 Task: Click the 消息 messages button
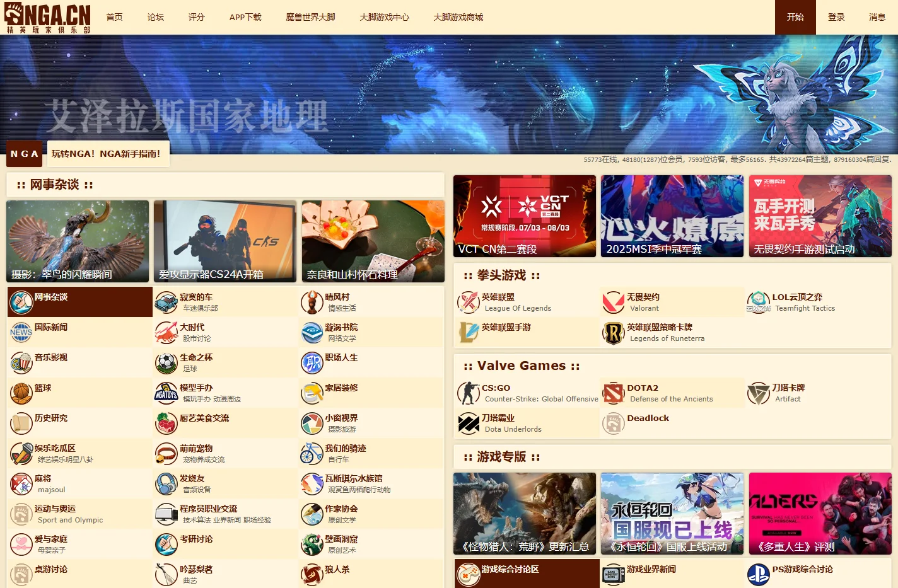[877, 17]
